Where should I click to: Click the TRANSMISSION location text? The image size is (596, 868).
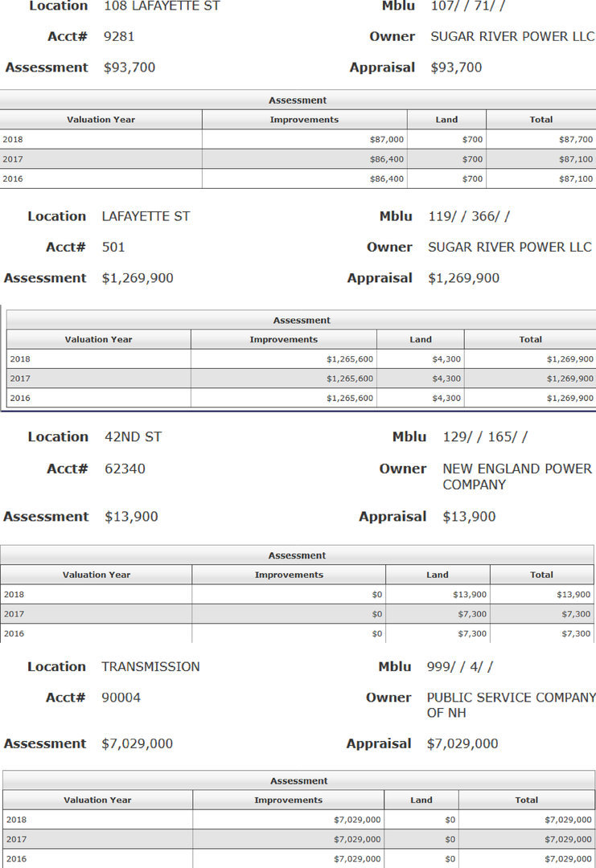(150, 667)
